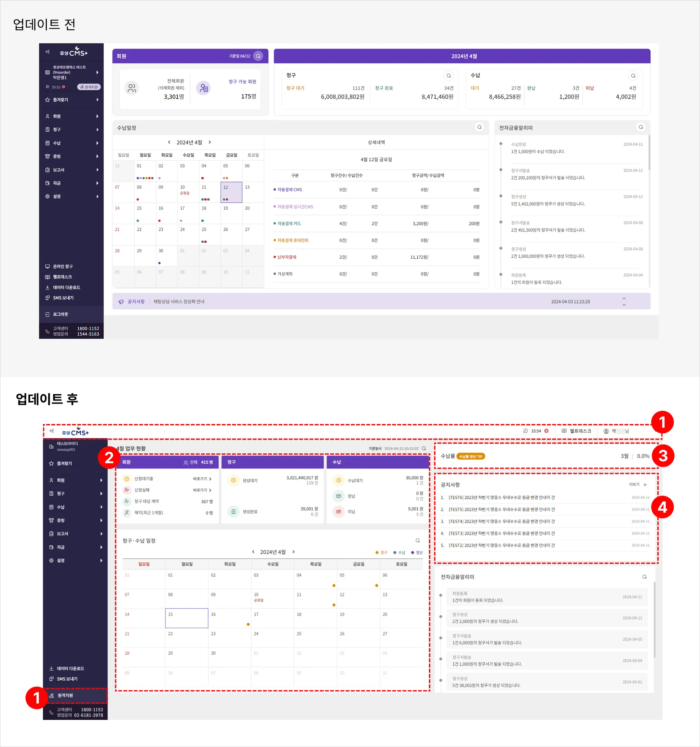
Task: Click the plus icon next to 더보기
Action: coord(645,485)
